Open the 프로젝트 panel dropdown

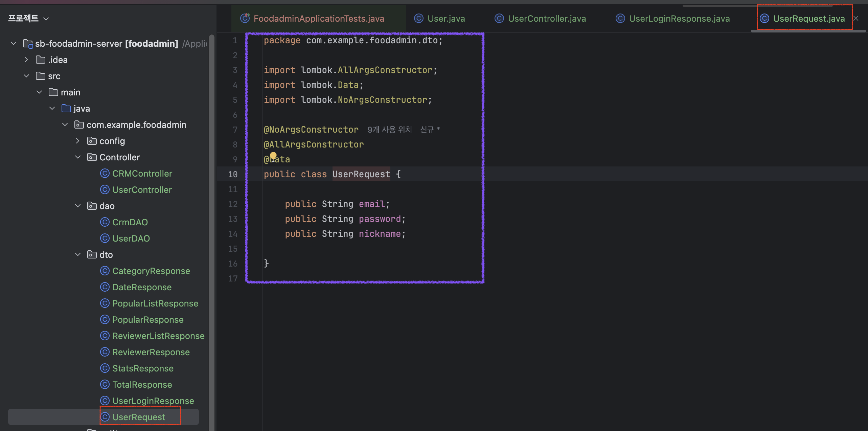coord(46,19)
